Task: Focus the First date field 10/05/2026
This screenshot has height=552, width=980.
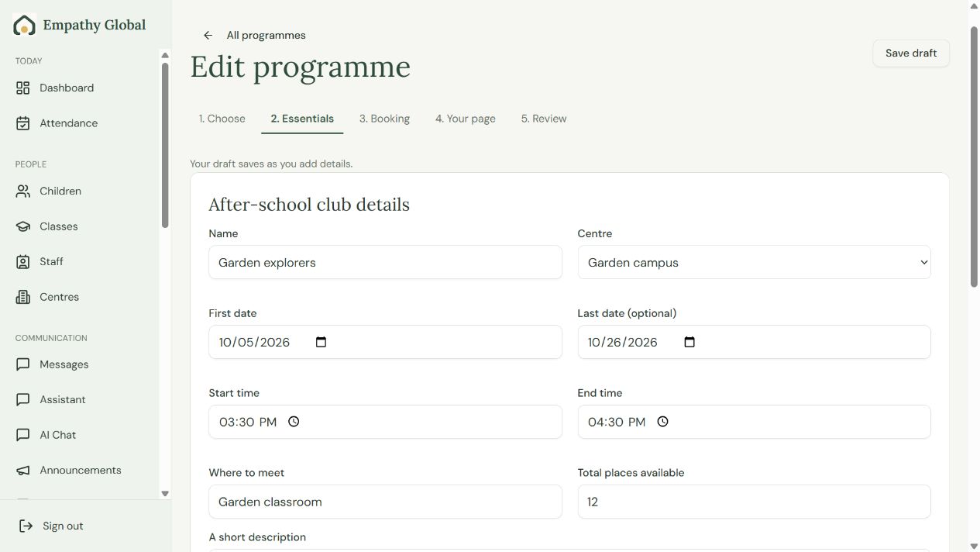Action: (x=385, y=342)
